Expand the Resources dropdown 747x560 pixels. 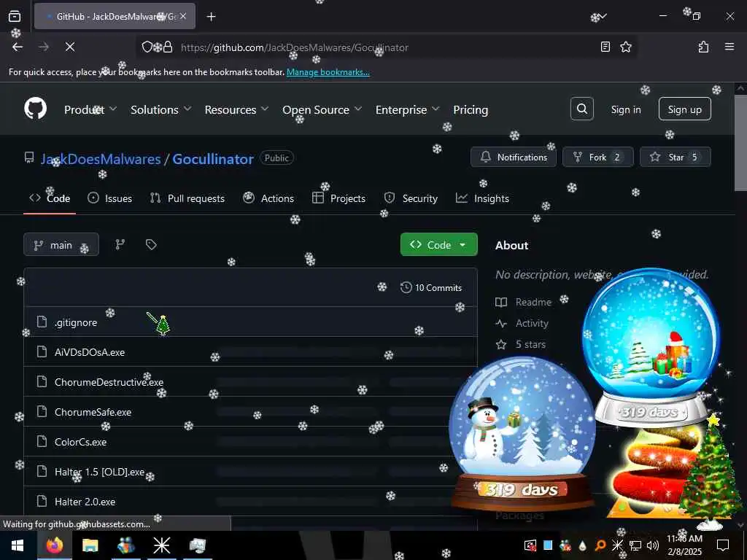(x=237, y=109)
